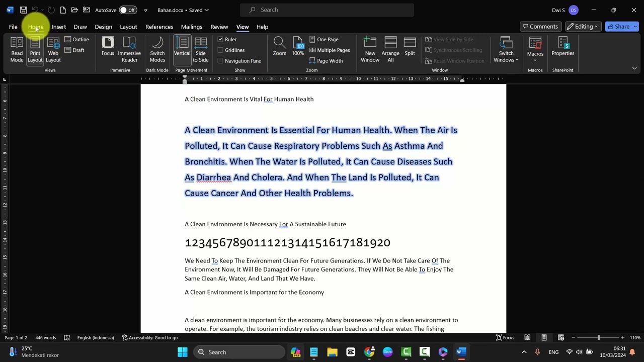The width and height of the screenshot is (644, 362).
Task: Save document from quick access toolbar
Action: (x=23, y=10)
